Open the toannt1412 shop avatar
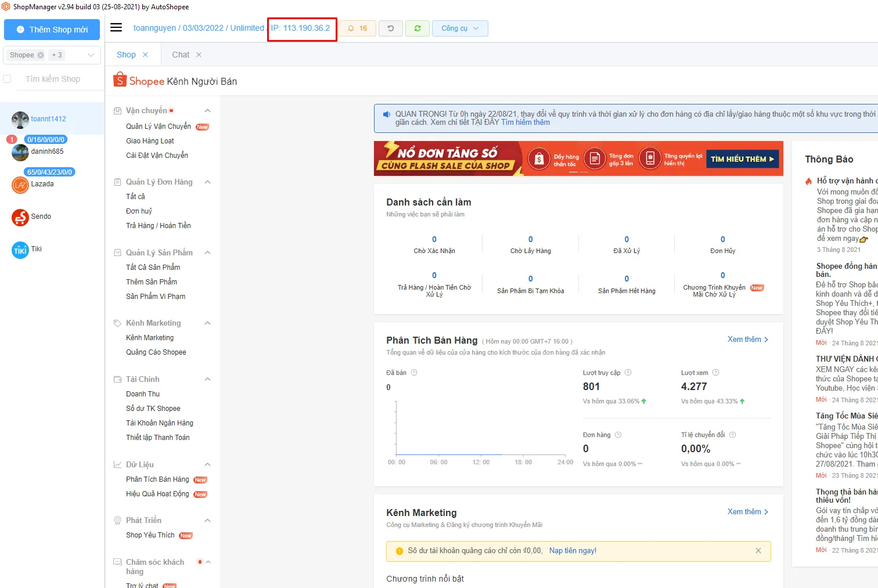Viewport: 878px width, 588px height. [20, 120]
